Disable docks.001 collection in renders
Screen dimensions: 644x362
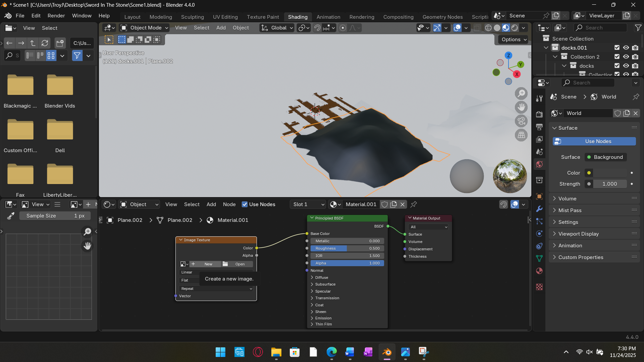pyautogui.click(x=635, y=48)
